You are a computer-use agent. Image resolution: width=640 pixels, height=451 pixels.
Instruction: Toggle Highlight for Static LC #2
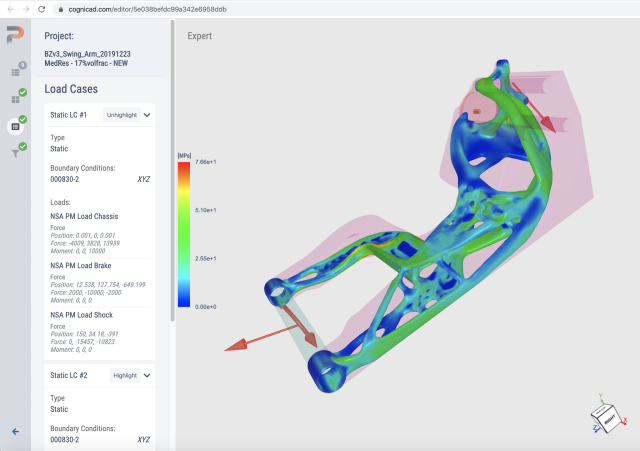pyautogui.click(x=125, y=375)
